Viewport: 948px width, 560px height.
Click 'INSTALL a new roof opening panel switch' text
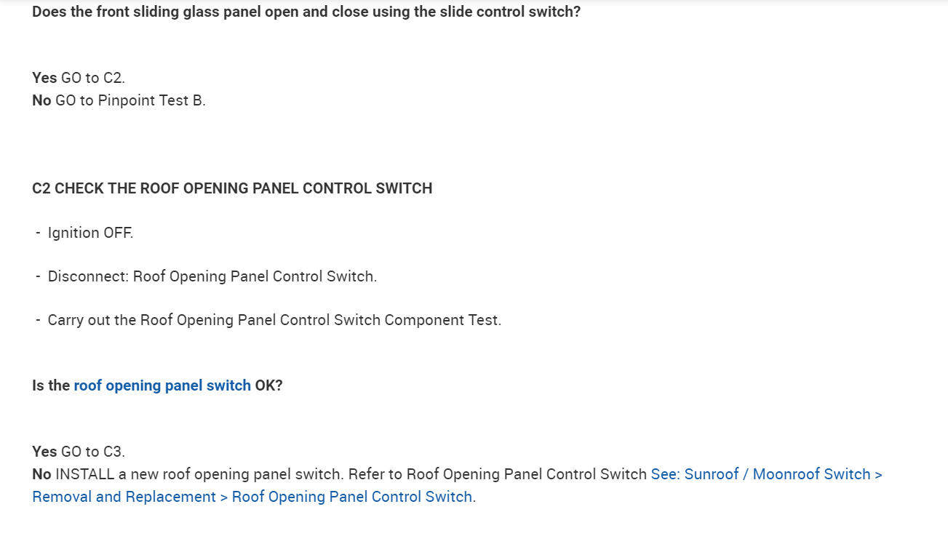(199, 474)
